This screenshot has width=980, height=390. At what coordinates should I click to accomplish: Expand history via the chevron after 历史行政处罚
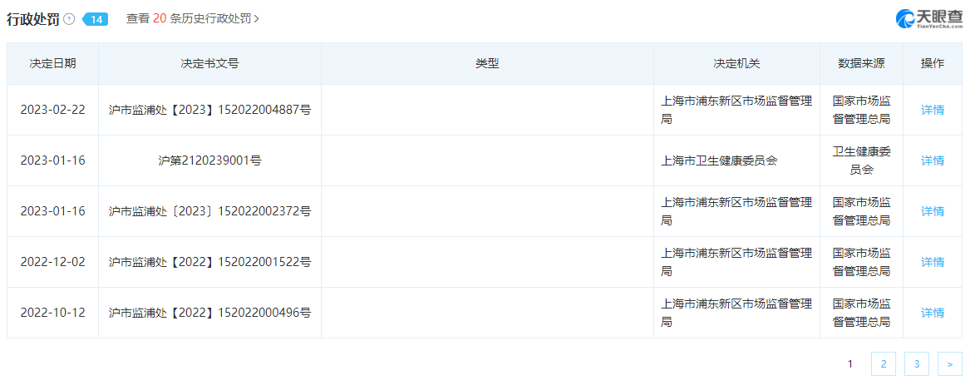[x=257, y=18]
